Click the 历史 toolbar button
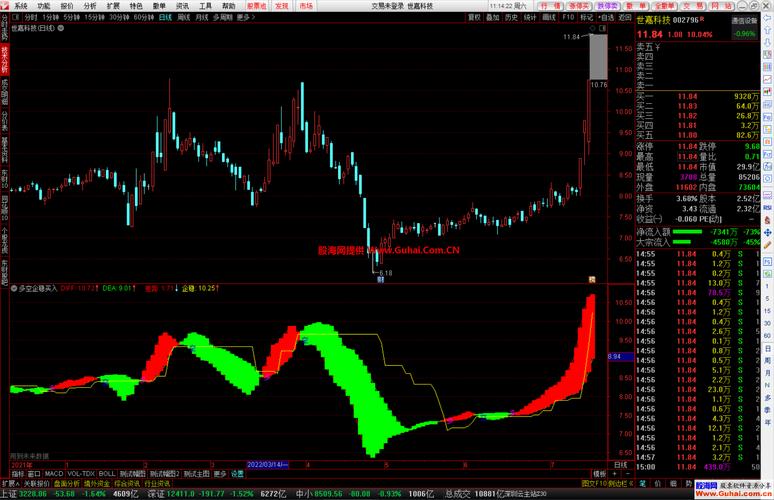Image resolution: width=774 pixels, height=500 pixels. [x=511, y=17]
